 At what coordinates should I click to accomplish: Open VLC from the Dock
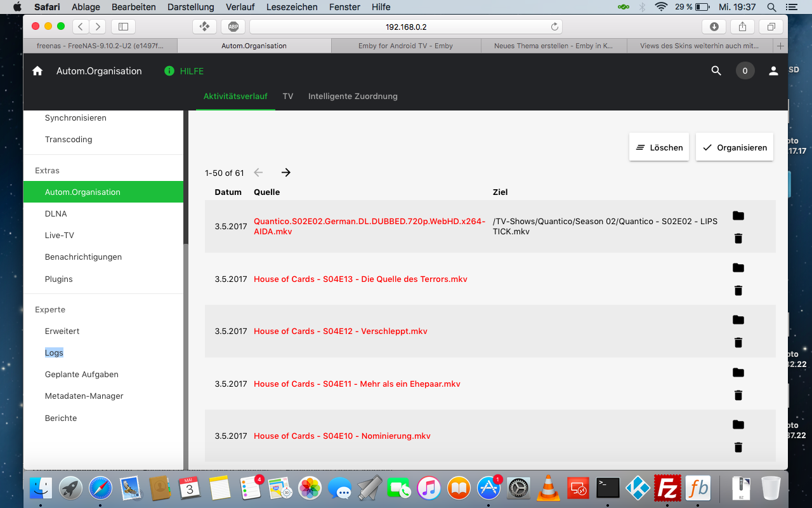pos(548,488)
